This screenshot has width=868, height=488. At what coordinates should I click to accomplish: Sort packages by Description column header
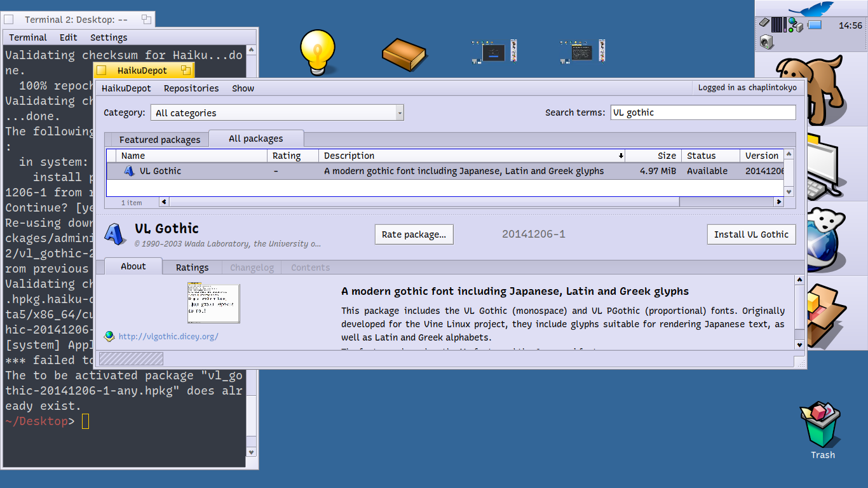pos(471,156)
